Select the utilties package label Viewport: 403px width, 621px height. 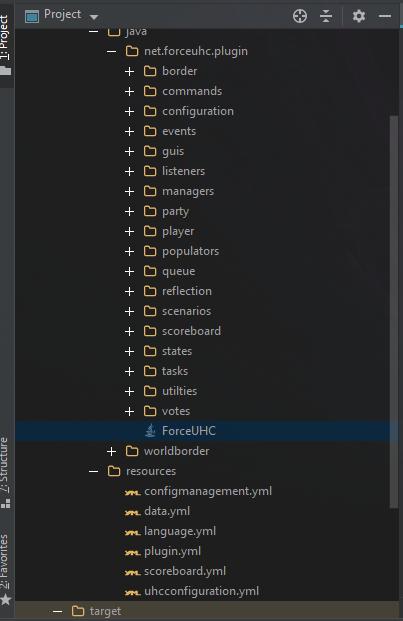(179, 391)
